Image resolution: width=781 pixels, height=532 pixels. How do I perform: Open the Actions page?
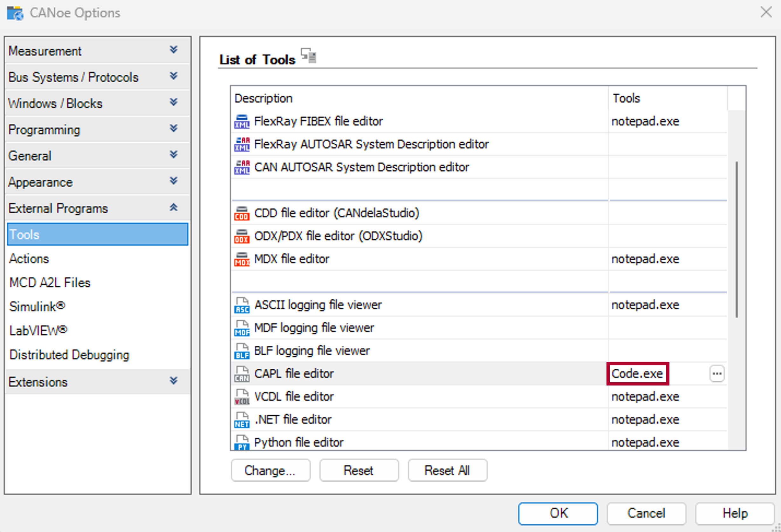click(29, 259)
